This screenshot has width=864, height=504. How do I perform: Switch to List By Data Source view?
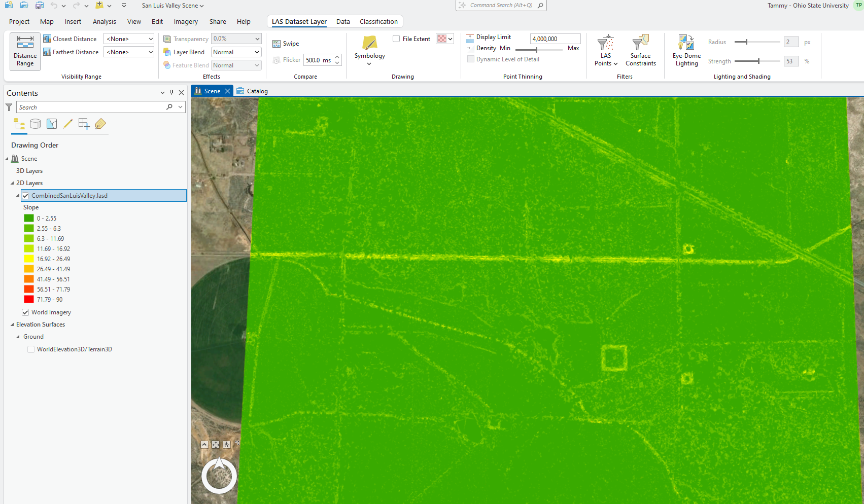36,124
